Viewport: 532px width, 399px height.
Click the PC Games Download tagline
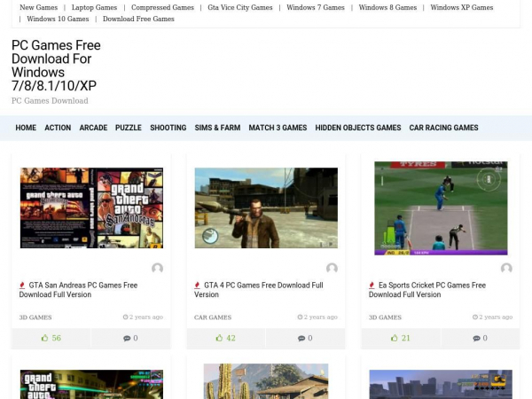50,101
